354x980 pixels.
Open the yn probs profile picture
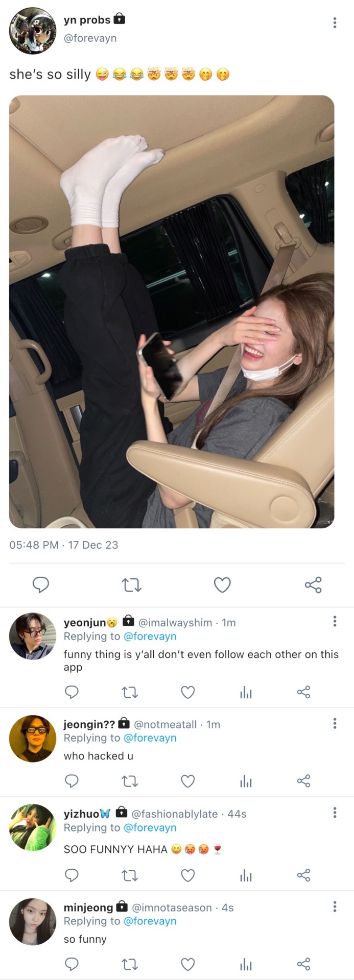pyautogui.click(x=33, y=31)
